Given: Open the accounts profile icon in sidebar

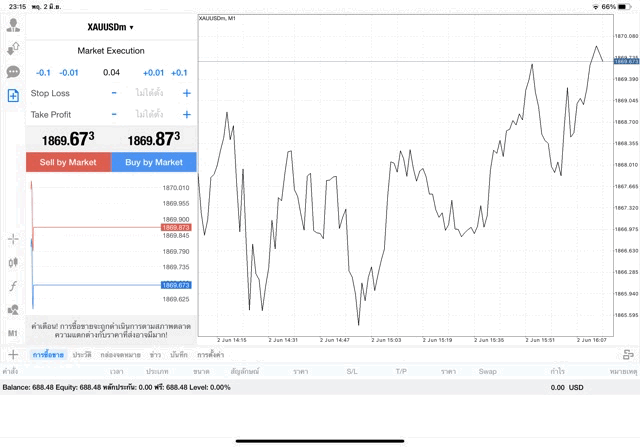Looking at the screenshot, I should tap(13, 25).
